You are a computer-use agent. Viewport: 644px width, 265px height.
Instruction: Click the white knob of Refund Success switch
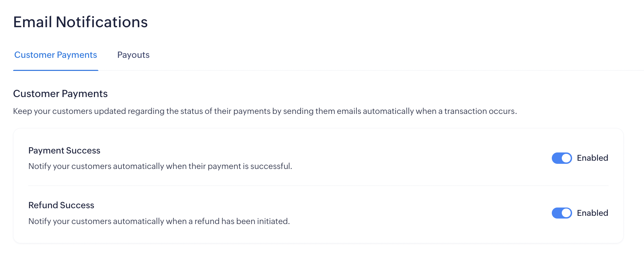click(566, 213)
